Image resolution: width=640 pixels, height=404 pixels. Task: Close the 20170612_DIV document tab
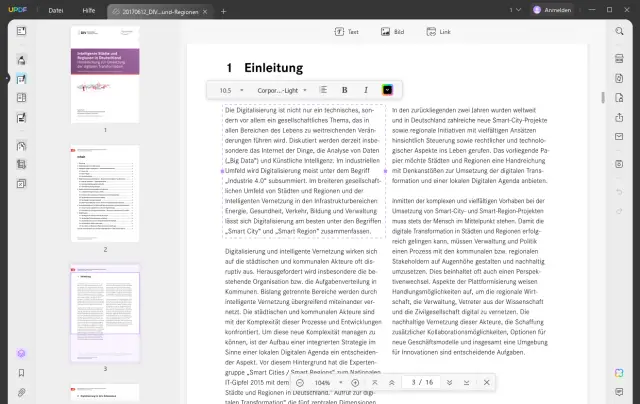pyautogui.click(x=205, y=12)
